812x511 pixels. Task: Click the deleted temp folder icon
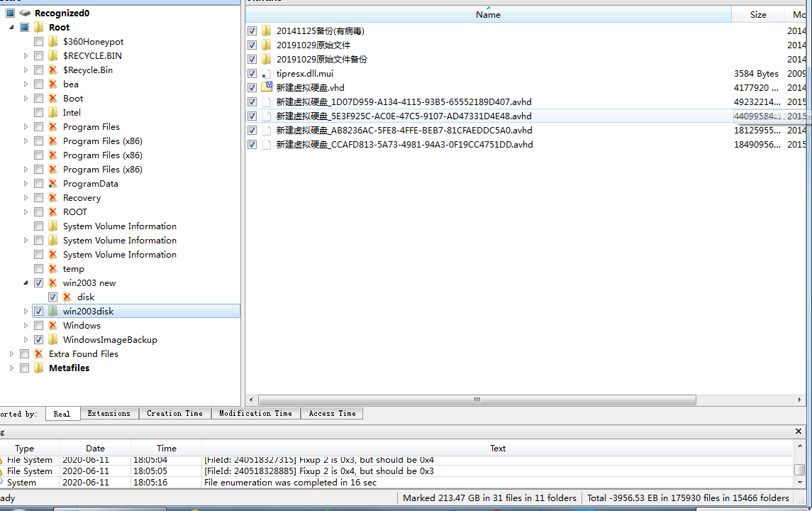tap(52, 268)
